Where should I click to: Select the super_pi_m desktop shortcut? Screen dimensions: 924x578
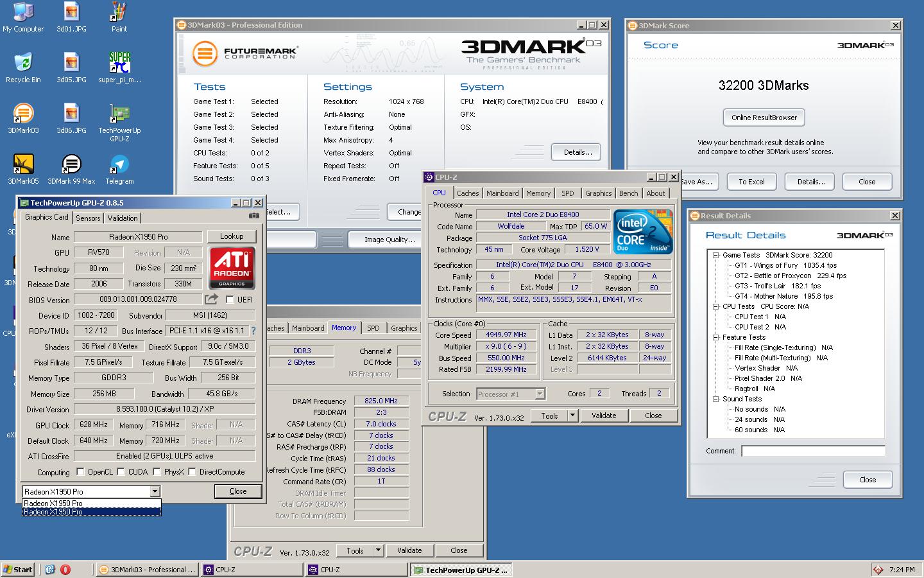(x=119, y=68)
